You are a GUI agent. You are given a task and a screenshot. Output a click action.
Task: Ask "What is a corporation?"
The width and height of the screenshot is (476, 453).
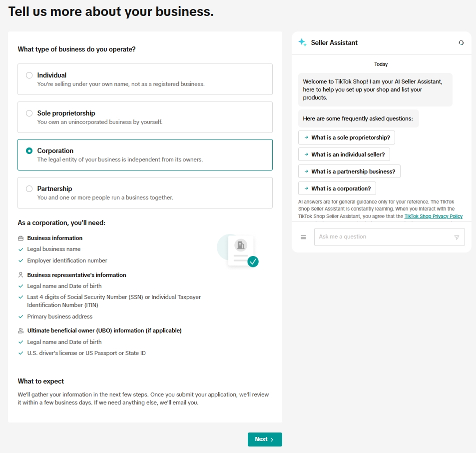point(337,188)
